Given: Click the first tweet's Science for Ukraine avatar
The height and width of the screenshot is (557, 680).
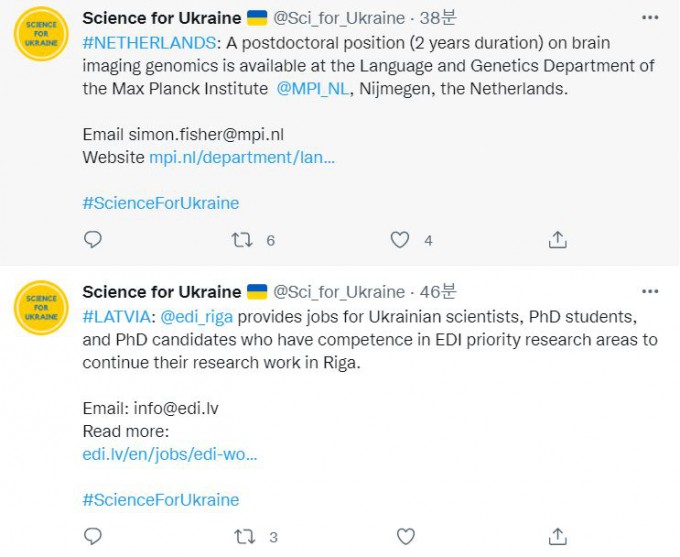Looking at the screenshot, I should [x=41, y=33].
